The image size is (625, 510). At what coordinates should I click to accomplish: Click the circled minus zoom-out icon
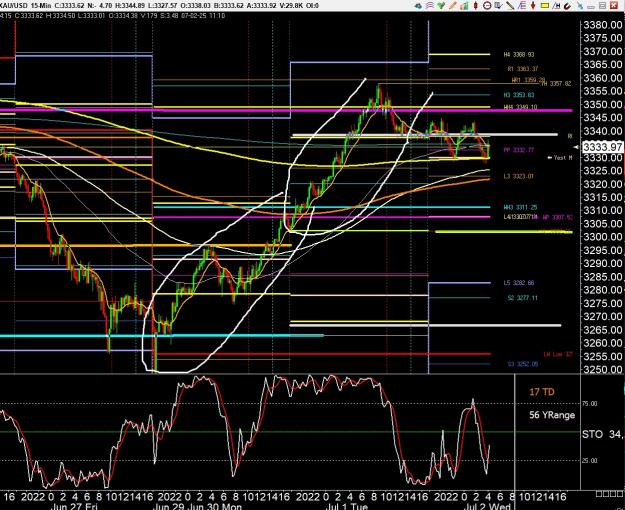tap(487, 6)
